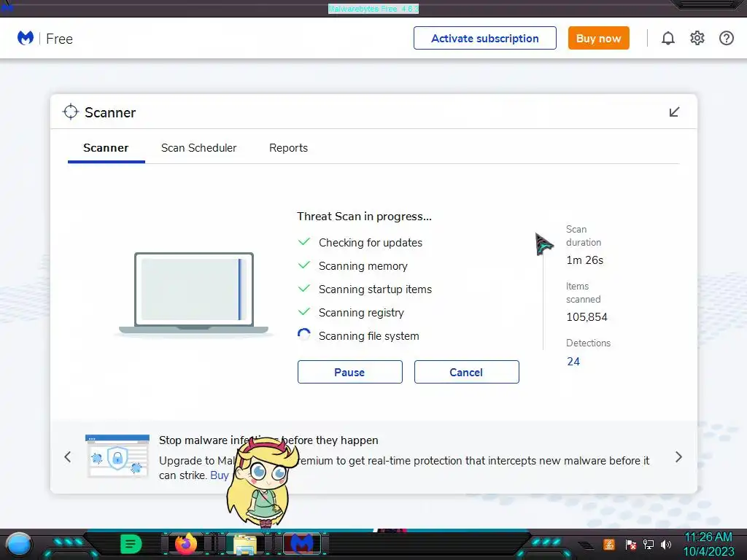Viewport: 747px width, 560px height.
Task: Open the Scan Scheduler tab
Action: point(198,147)
